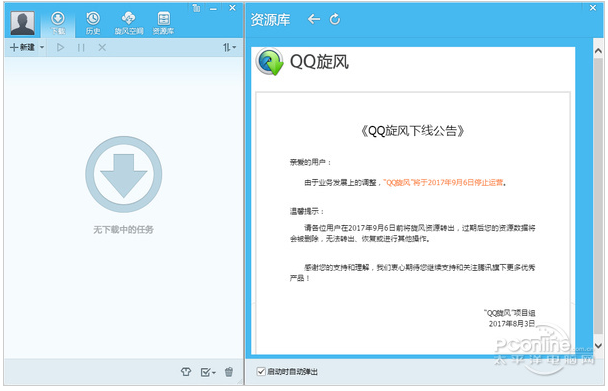Minimize the download window
Image resolution: width=608 pixels, height=391 pixels.
point(213,9)
